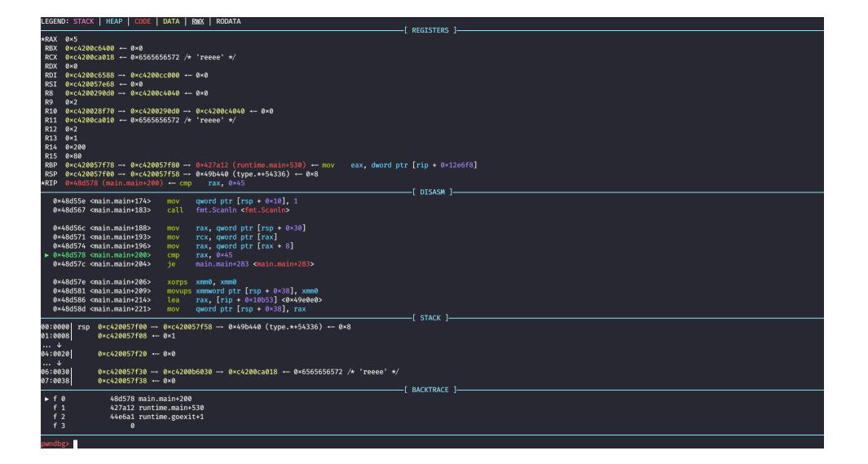Click the stack entry 07:0038

(x=108, y=381)
